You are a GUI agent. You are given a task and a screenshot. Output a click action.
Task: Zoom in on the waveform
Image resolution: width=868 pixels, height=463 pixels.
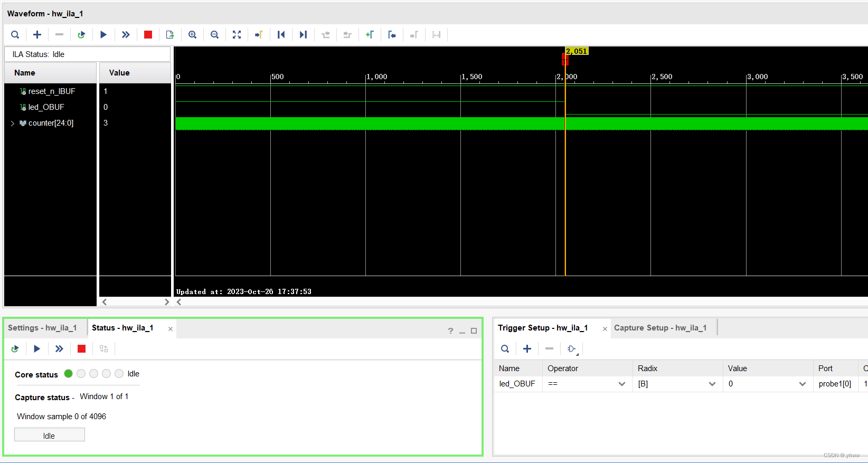click(193, 35)
